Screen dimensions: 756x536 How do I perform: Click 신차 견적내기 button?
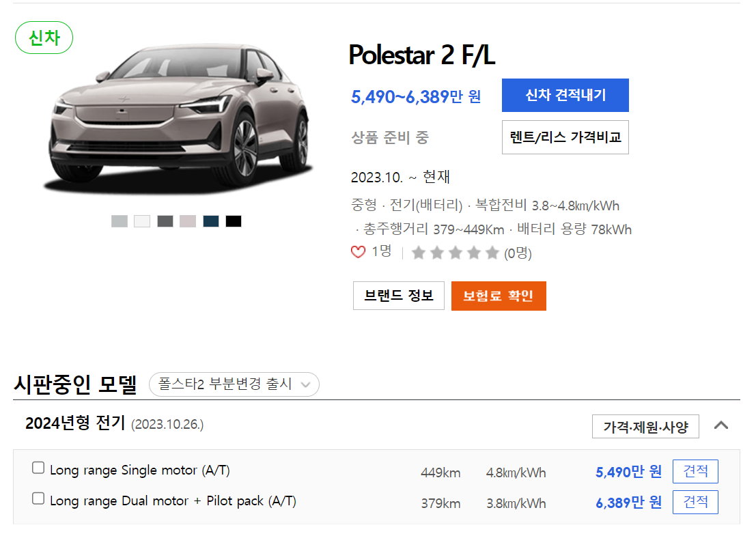(x=565, y=95)
